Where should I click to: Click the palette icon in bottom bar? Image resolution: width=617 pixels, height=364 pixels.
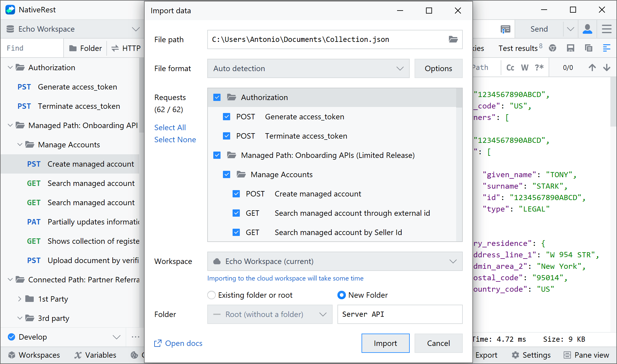(134, 355)
